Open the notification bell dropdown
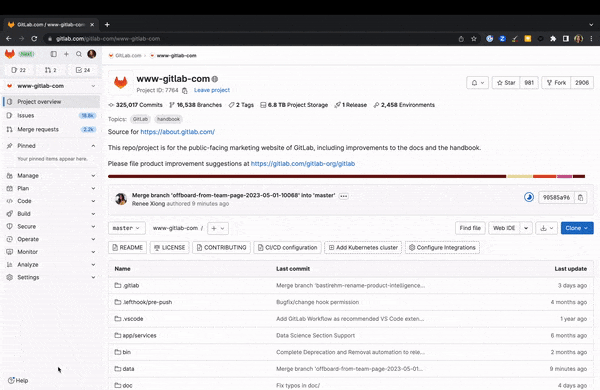This screenshot has height=390, width=600. pos(477,83)
